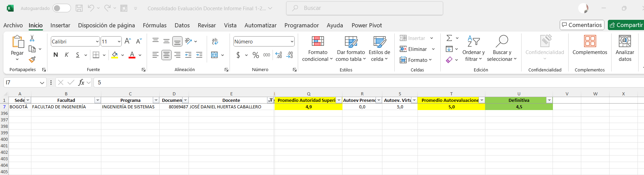Click the Undo arrow icon
Screen dimensions: 644x175
pyautogui.click(x=91, y=8)
